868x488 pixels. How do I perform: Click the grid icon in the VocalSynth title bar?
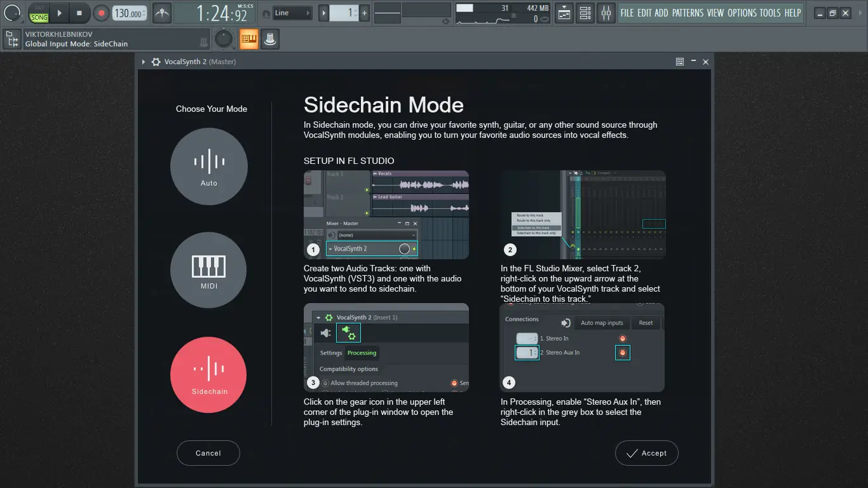680,62
